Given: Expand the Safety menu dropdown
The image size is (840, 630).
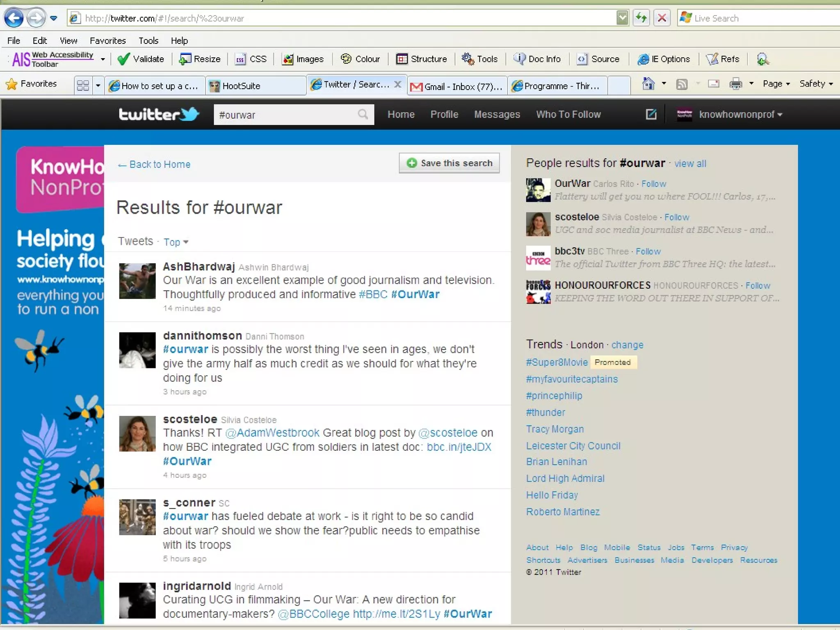Looking at the screenshot, I should [x=816, y=84].
